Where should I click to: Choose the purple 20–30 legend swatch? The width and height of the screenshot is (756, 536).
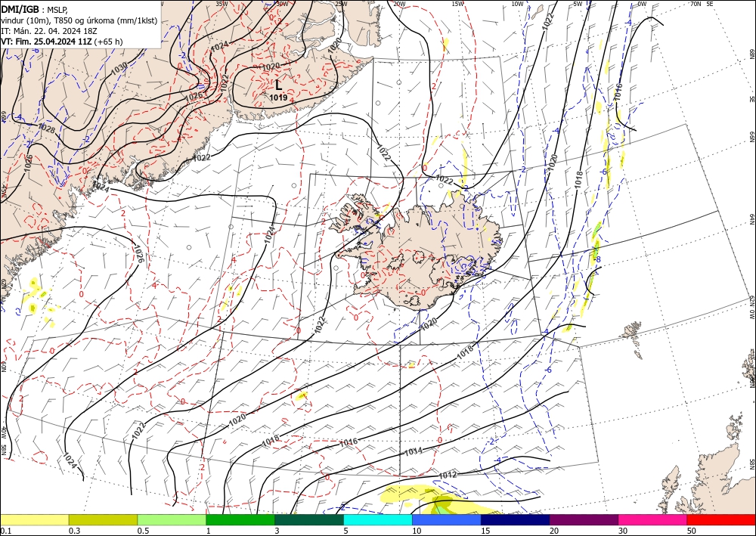(584, 520)
